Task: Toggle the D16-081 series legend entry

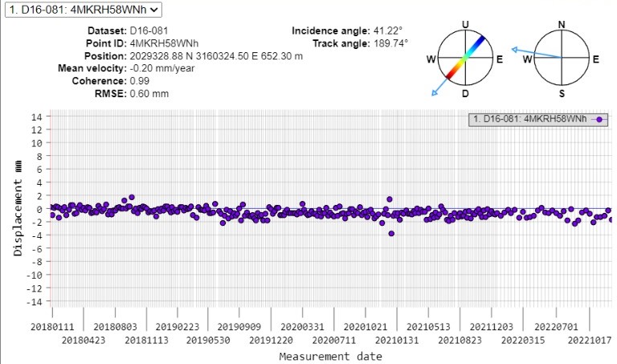Action: tap(533, 119)
